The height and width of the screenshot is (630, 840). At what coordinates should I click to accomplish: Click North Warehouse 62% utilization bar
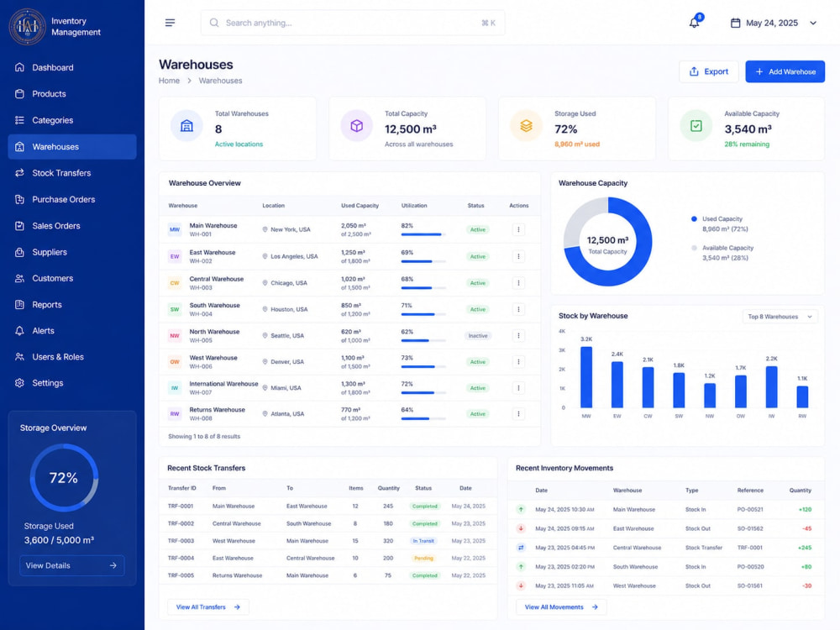tap(423, 340)
